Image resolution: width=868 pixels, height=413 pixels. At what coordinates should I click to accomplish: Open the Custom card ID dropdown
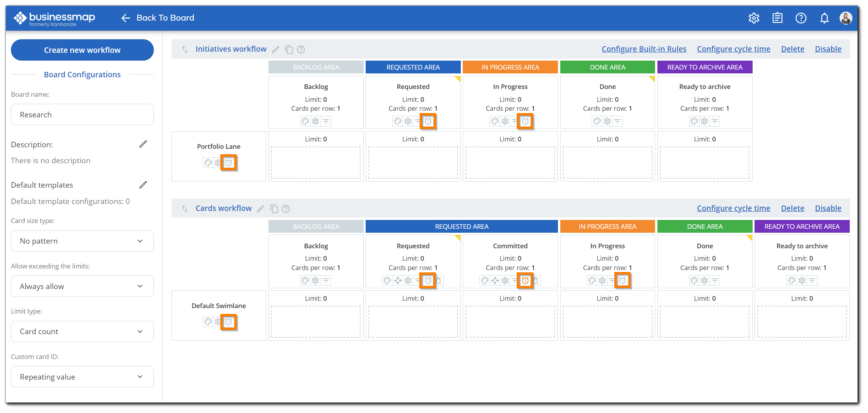pos(82,376)
